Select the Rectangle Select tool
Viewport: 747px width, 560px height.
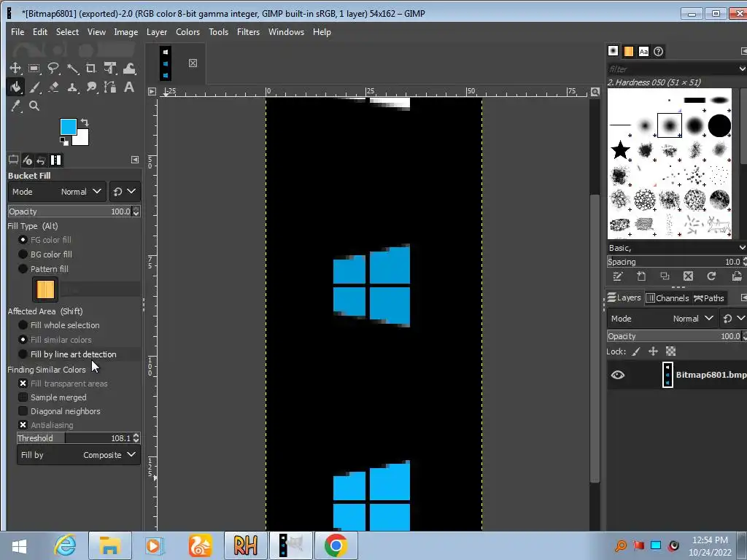(x=34, y=69)
